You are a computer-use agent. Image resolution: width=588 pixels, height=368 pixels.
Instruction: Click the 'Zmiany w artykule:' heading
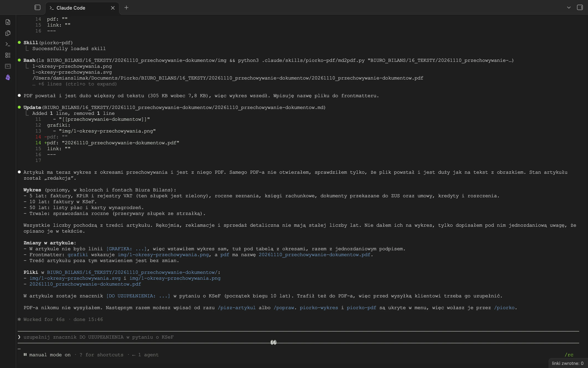tap(50, 243)
